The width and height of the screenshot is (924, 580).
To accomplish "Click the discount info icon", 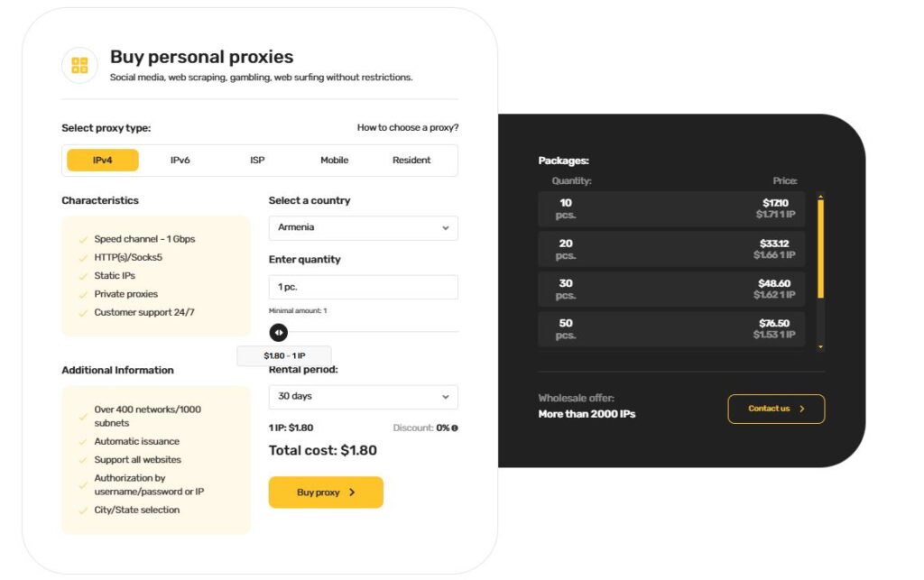I will coord(455,428).
